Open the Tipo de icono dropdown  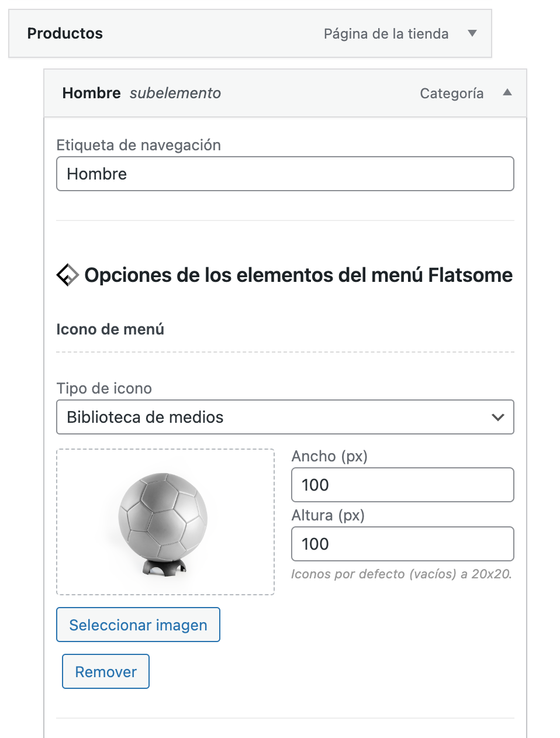285,417
